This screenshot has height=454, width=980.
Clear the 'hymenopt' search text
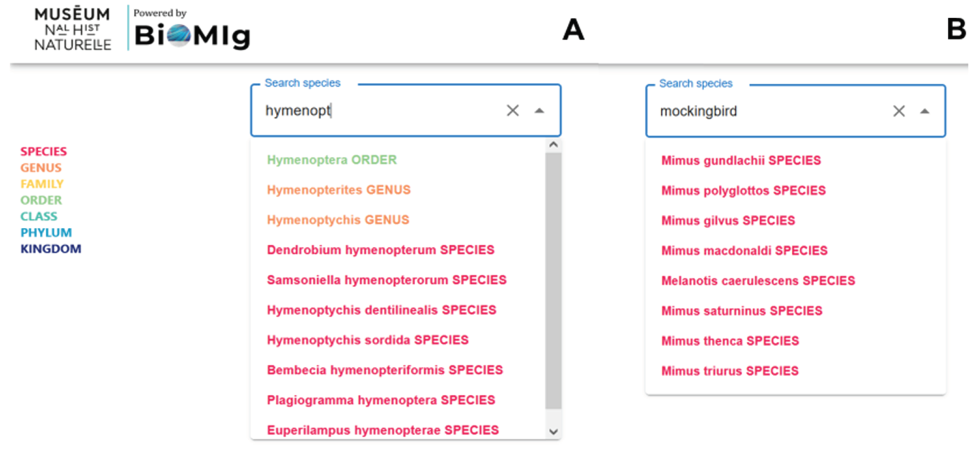(513, 111)
